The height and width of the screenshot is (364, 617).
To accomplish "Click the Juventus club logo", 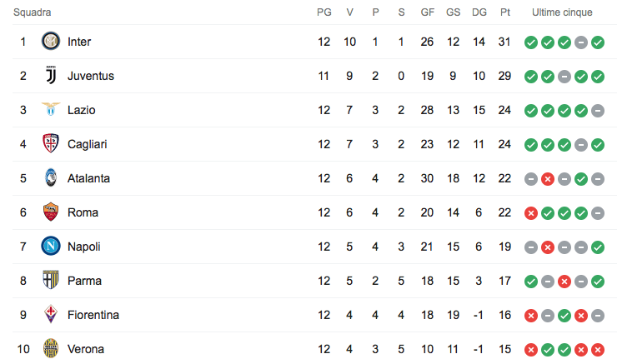I will pyautogui.click(x=51, y=76).
